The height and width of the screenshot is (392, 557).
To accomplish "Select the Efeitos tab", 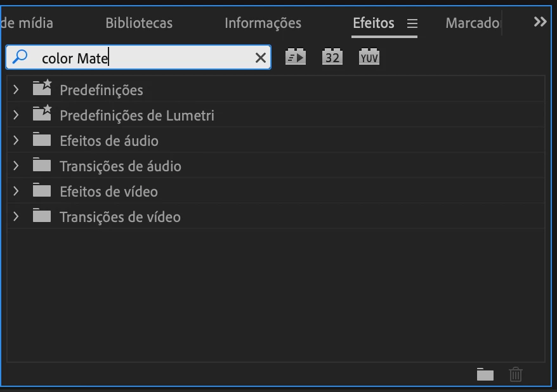I will coord(374,23).
